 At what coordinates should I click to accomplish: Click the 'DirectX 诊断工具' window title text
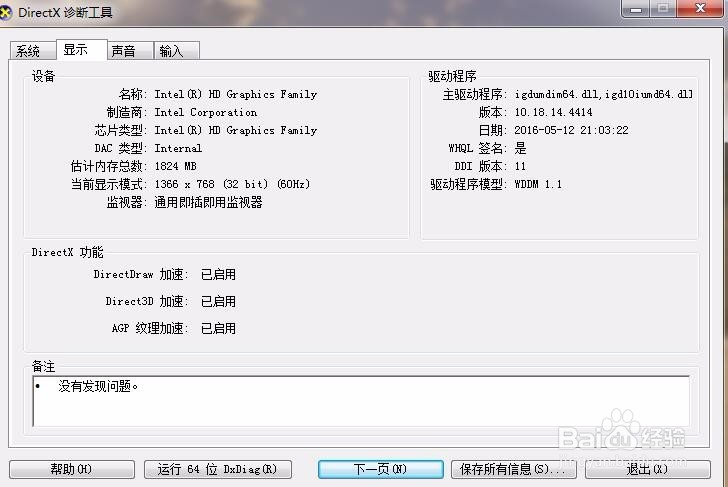click(65, 13)
